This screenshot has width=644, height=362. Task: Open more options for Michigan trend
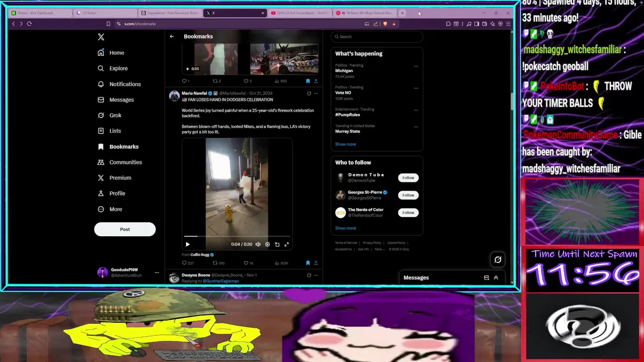[x=416, y=66]
